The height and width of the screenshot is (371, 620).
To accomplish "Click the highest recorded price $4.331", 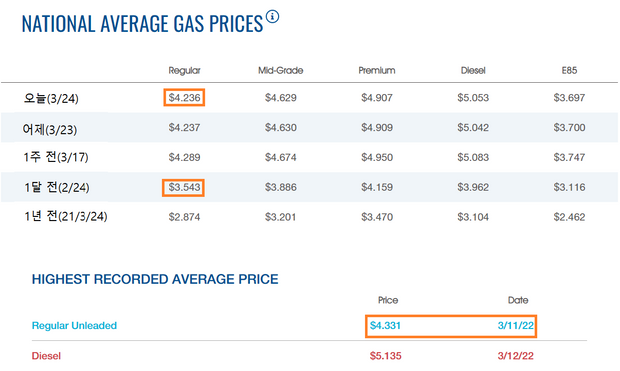I will [x=385, y=326].
